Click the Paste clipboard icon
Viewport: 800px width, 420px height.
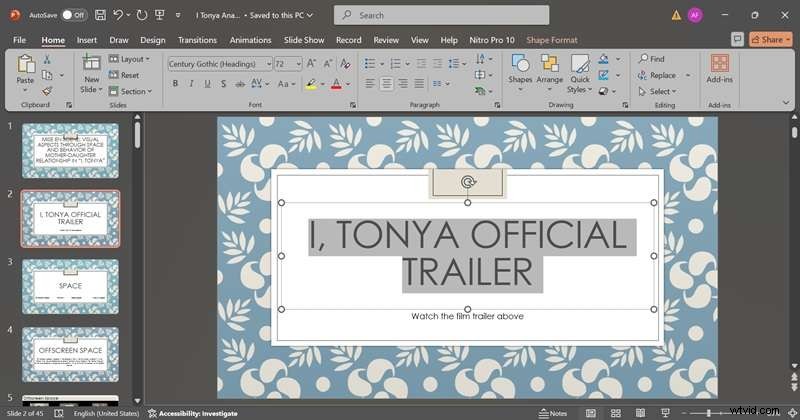25,65
